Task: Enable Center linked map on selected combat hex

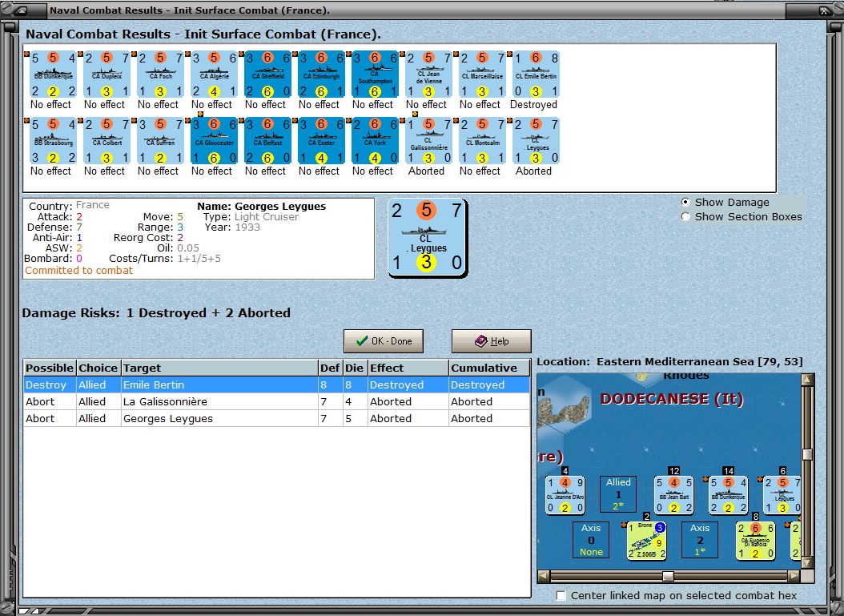Action: pyautogui.click(x=561, y=595)
